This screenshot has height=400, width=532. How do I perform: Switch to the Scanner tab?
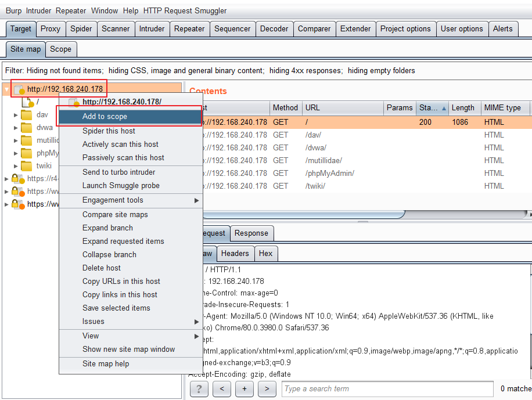point(116,29)
